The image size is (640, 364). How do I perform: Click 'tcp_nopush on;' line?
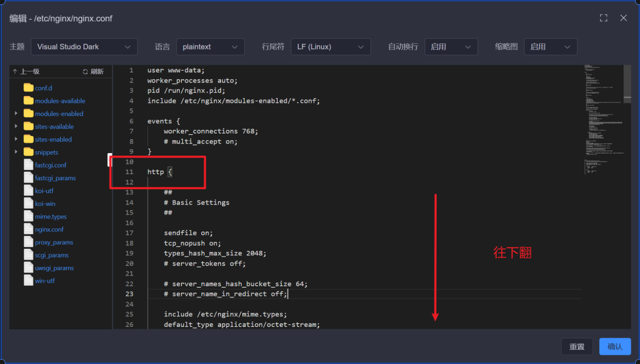tap(193, 243)
